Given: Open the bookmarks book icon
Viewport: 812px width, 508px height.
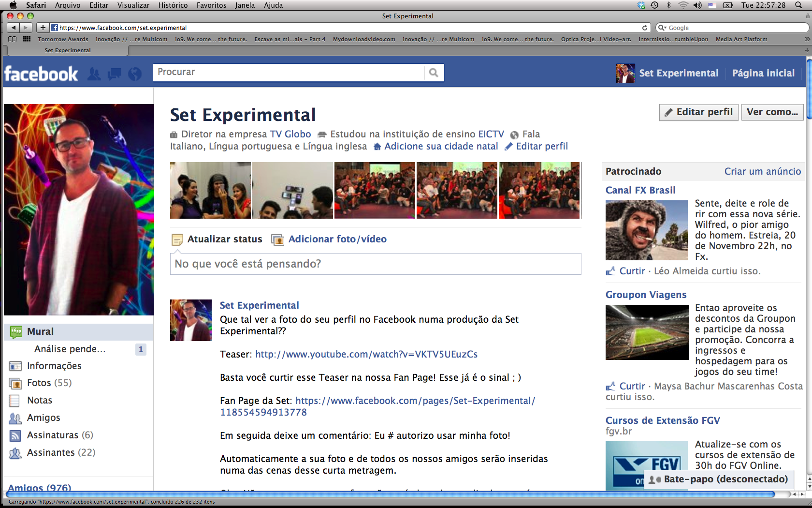Looking at the screenshot, I should 13,39.
